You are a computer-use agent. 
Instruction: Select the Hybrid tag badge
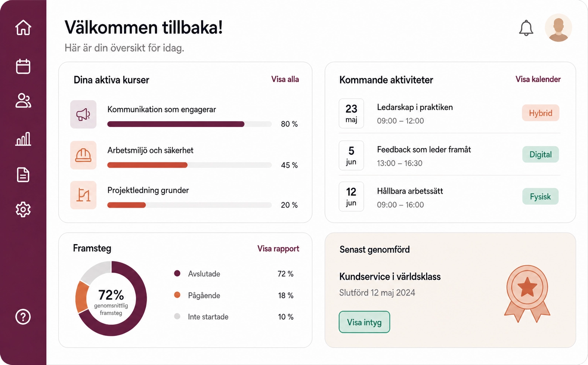pos(540,113)
